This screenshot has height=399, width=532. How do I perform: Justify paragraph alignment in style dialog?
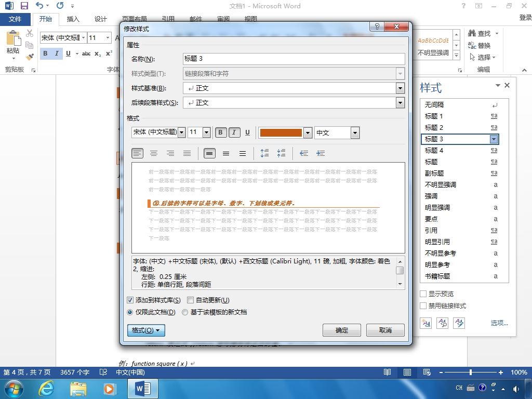point(187,153)
